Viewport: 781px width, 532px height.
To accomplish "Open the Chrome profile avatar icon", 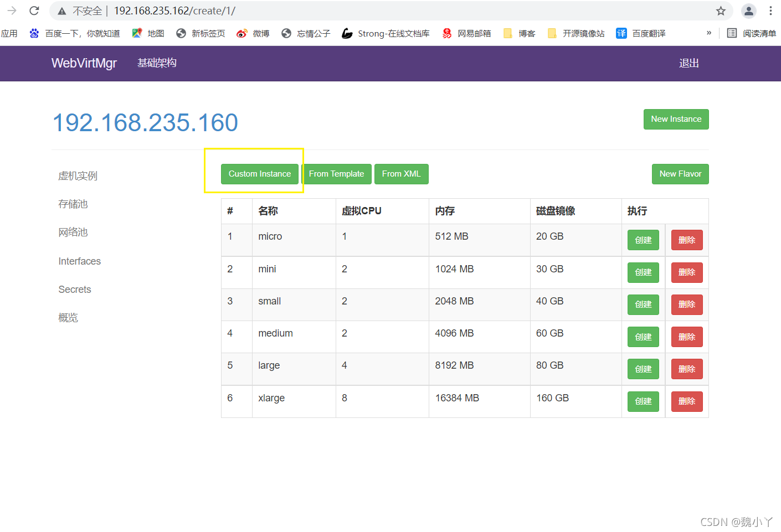I will pyautogui.click(x=749, y=11).
